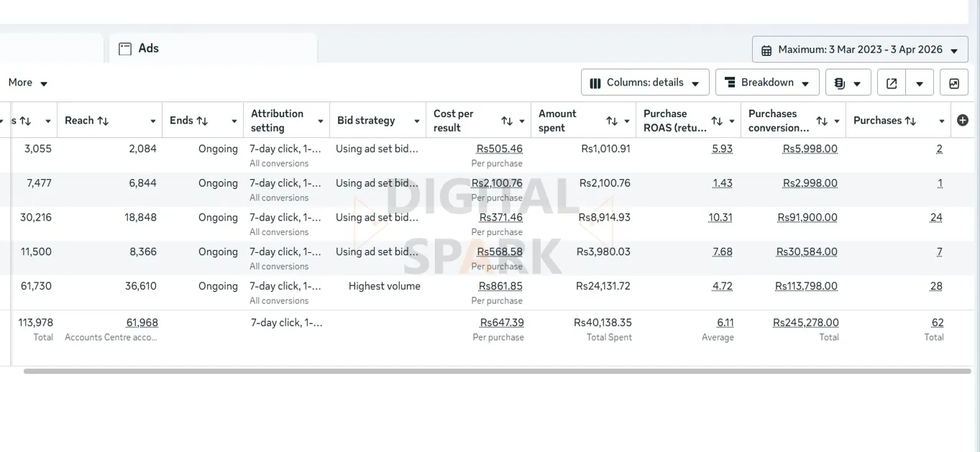Sort the Purchases column by its arrows
This screenshot has height=452, width=980.
(x=910, y=121)
